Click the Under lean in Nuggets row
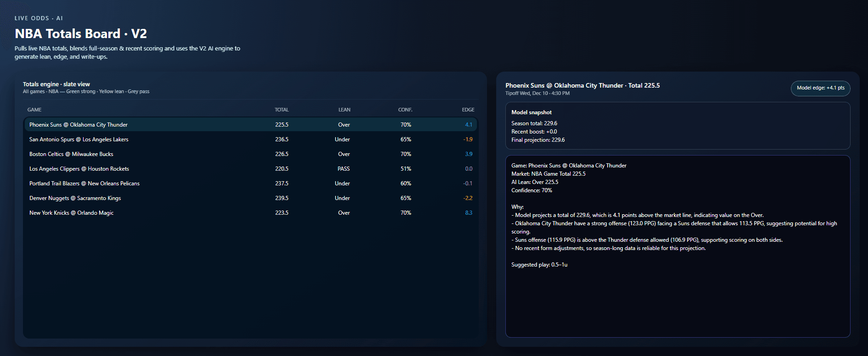Viewport: 868px width, 356px height. tap(342, 198)
